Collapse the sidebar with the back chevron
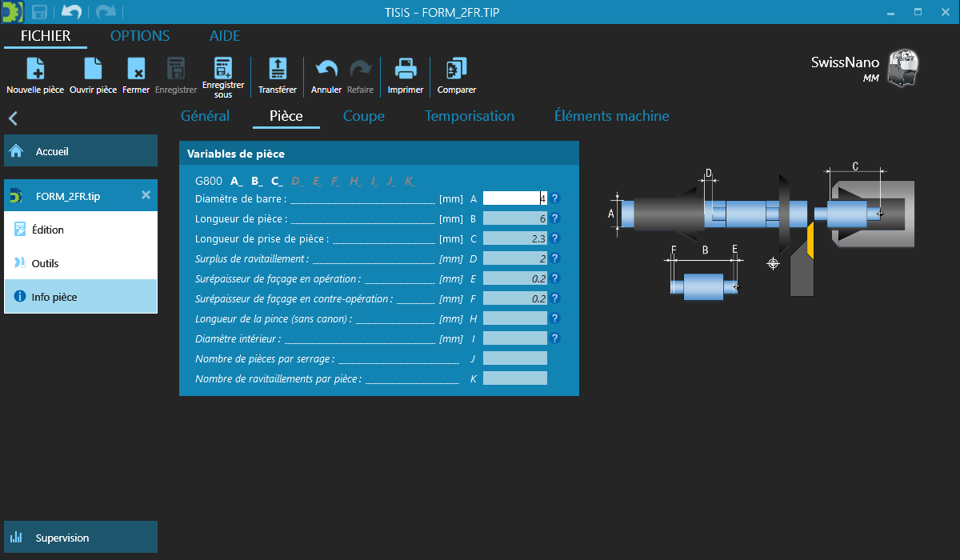Image resolution: width=960 pixels, height=560 pixels. coord(13,118)
